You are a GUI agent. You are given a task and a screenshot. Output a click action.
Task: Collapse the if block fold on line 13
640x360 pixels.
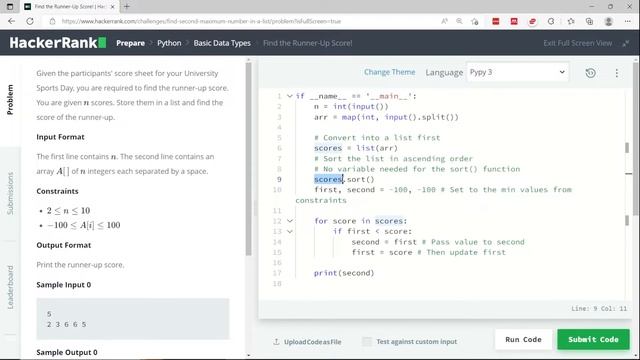289,231
